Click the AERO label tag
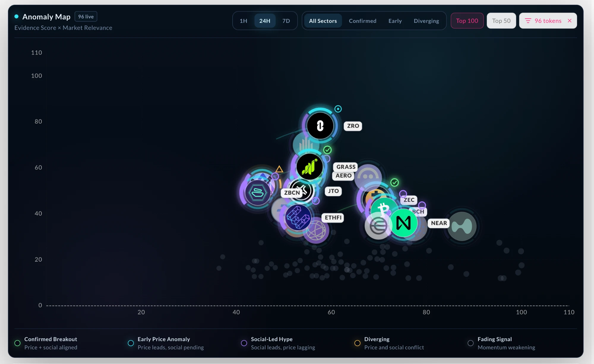 (343, 175)
